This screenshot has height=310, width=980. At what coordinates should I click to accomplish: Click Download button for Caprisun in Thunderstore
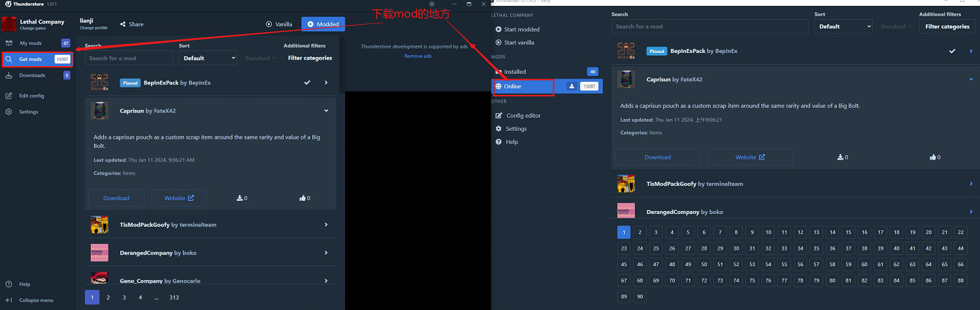click(x=116, y=198)
